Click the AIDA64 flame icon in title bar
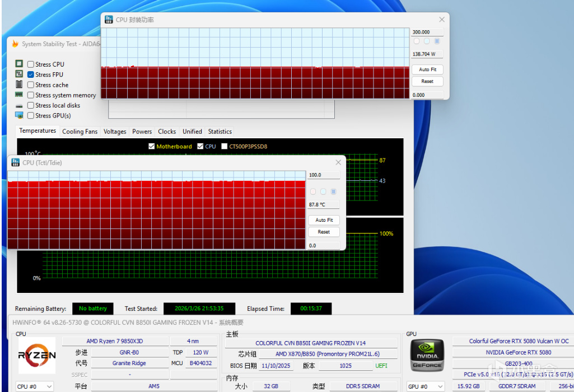574x392 pixels. click(15, 44)
